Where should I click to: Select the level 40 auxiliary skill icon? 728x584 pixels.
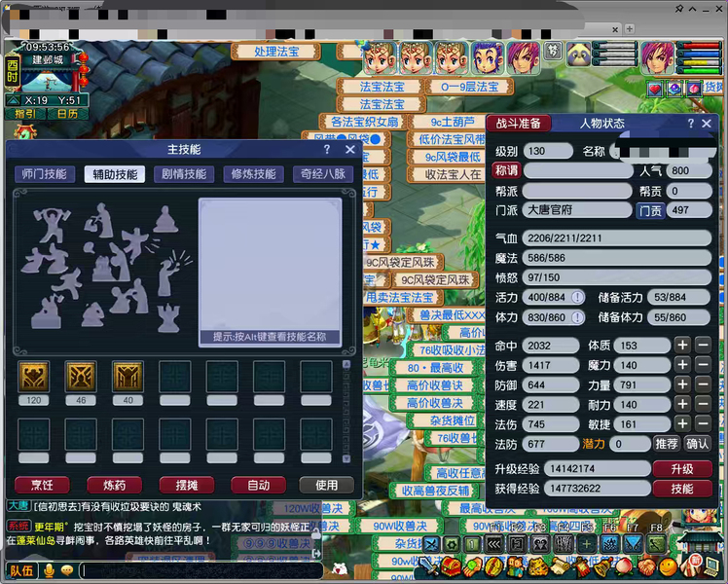click(127, 377)
